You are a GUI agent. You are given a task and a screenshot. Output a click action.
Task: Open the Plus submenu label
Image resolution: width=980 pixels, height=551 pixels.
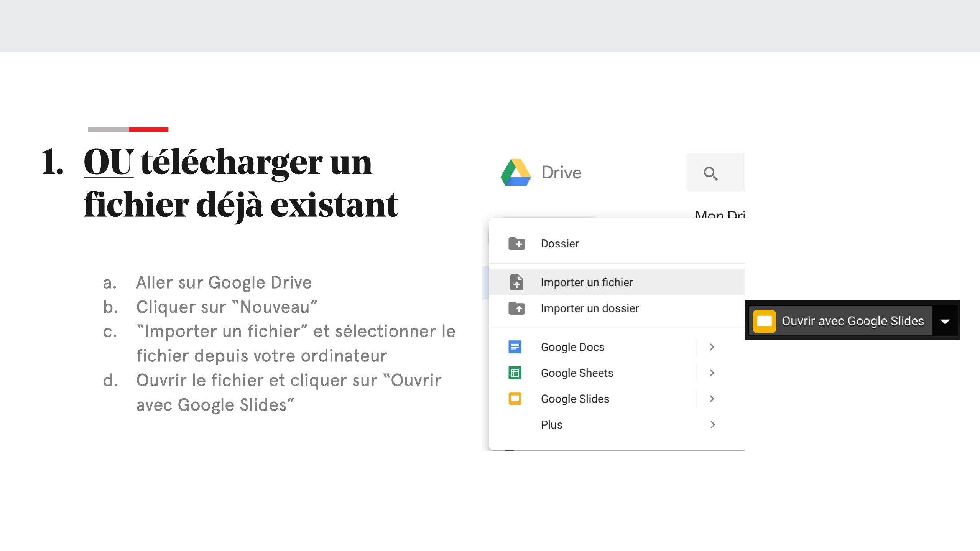point(551,424)
